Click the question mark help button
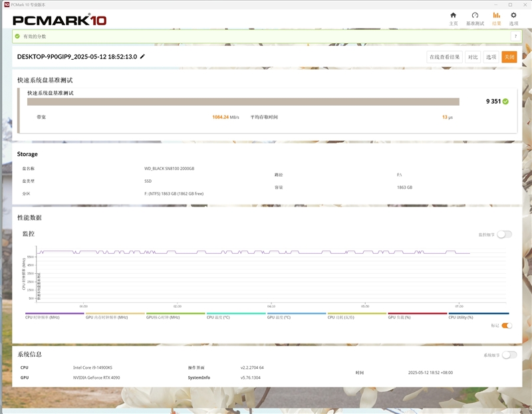This screenshot has width=532, height=414. point(515,37)
